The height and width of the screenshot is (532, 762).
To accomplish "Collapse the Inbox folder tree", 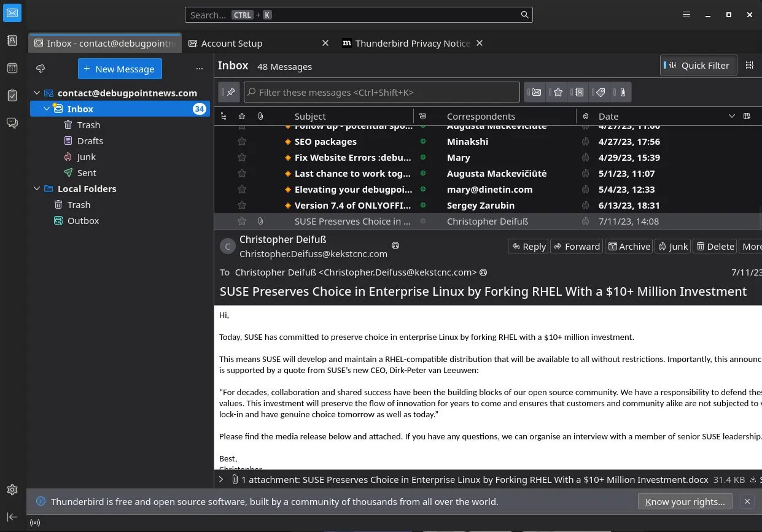I will pyautogui.click(x=47, y=109).
